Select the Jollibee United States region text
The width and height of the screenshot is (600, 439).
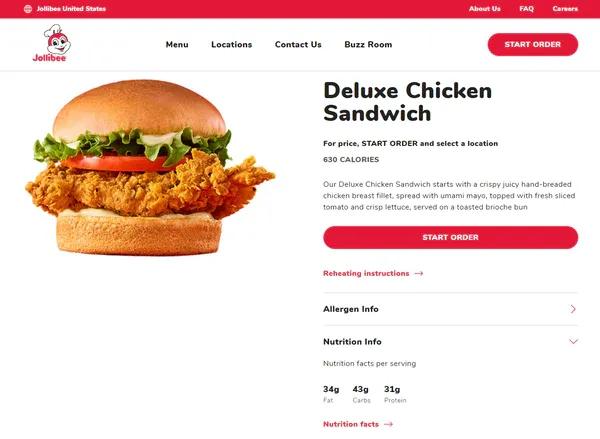71,9
